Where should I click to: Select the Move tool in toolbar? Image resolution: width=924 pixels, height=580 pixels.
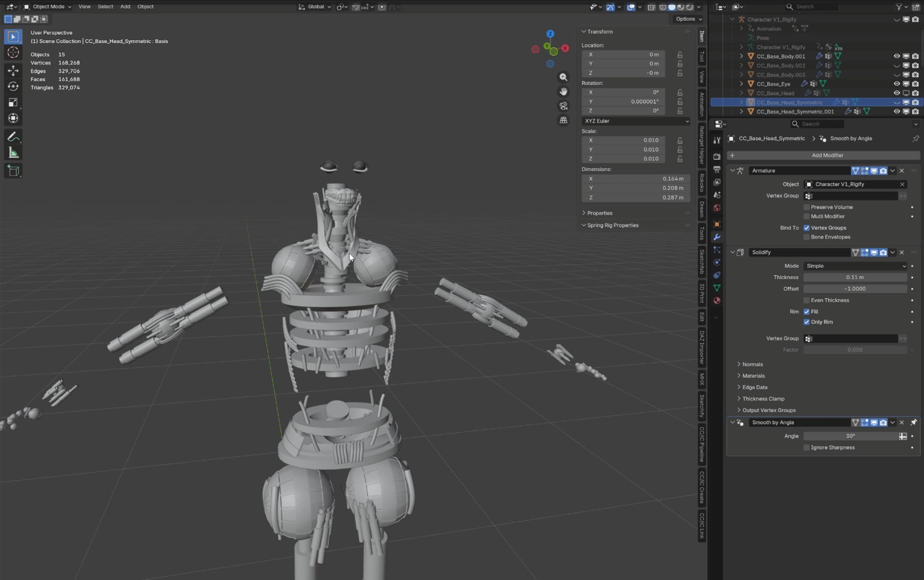pos(13,70)
